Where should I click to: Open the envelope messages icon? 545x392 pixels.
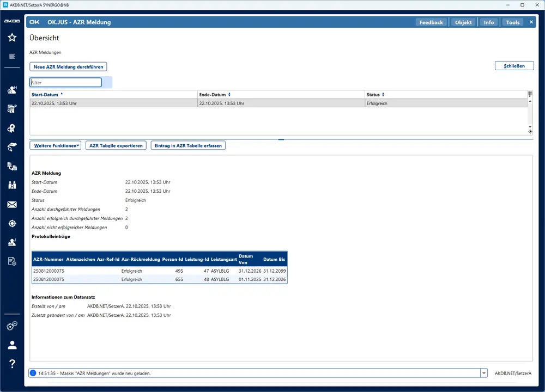click(12, 205)
